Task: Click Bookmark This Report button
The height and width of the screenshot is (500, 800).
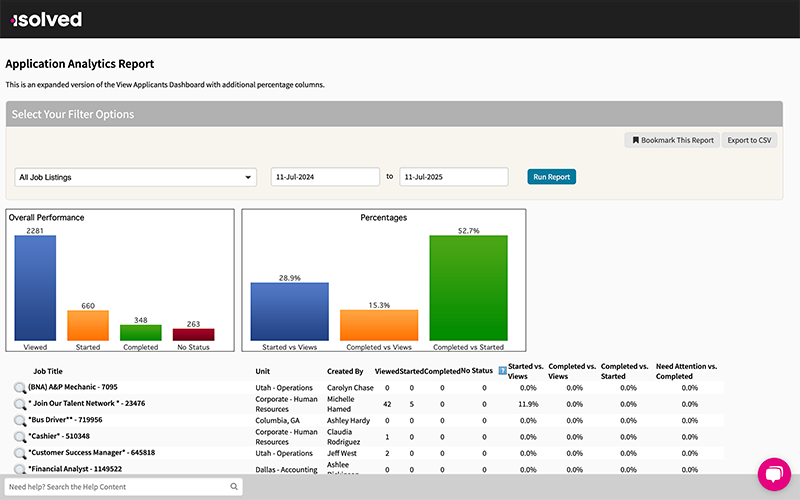Action: [671, 140]
